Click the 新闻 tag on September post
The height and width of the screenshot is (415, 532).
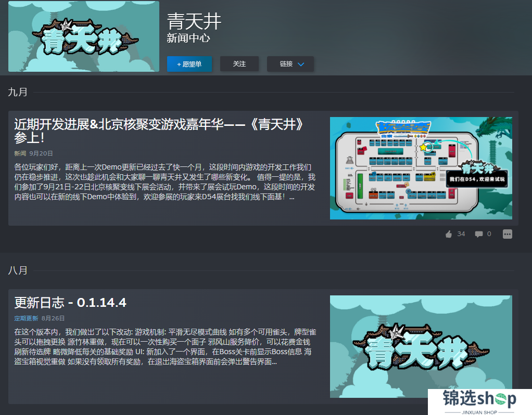click(20, 153)
